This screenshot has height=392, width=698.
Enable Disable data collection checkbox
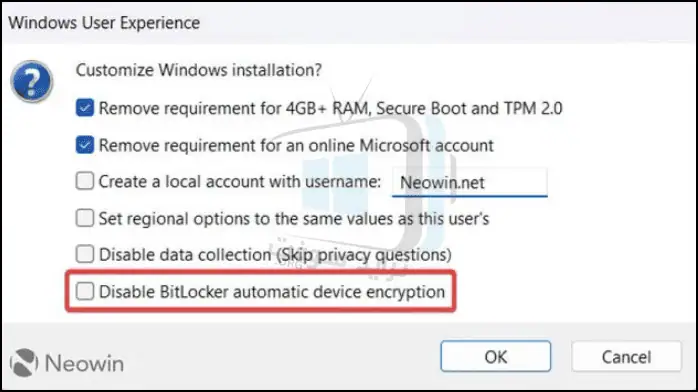click(x=85, y=255)
